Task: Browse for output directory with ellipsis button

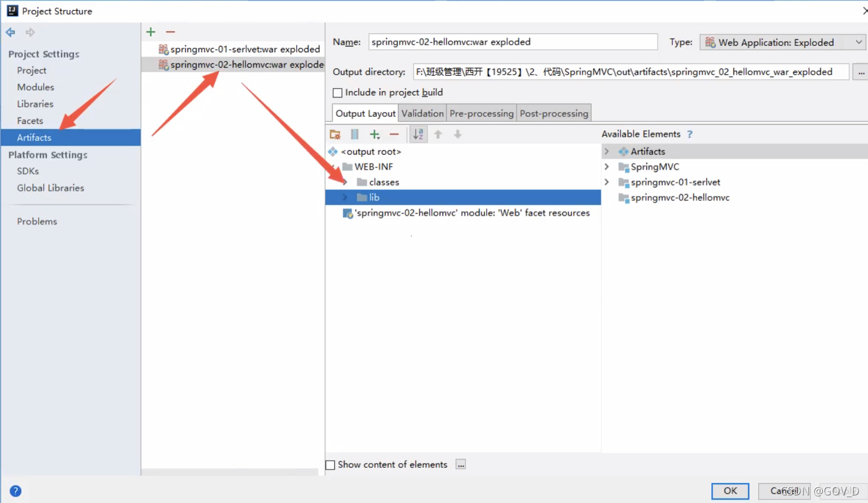Action: (861, 72)
